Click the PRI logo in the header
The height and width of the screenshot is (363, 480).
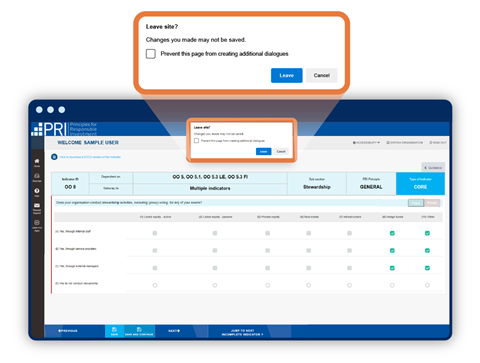coord(64,129)
